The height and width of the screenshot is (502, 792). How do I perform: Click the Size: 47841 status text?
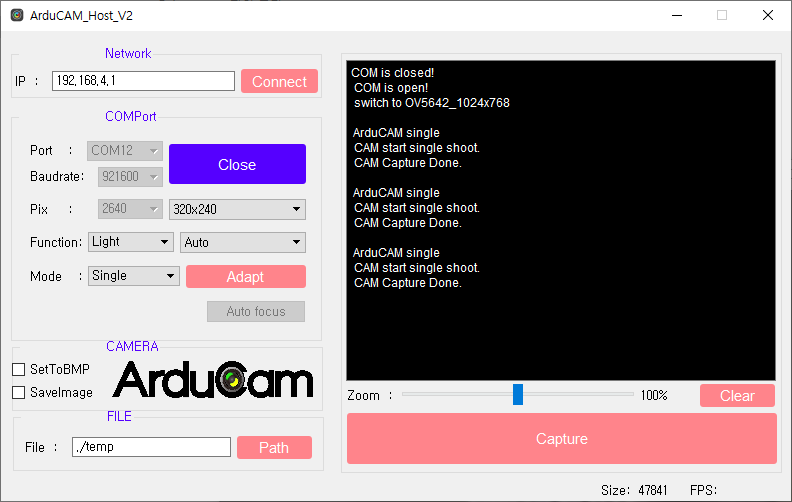tap(634, 490)
